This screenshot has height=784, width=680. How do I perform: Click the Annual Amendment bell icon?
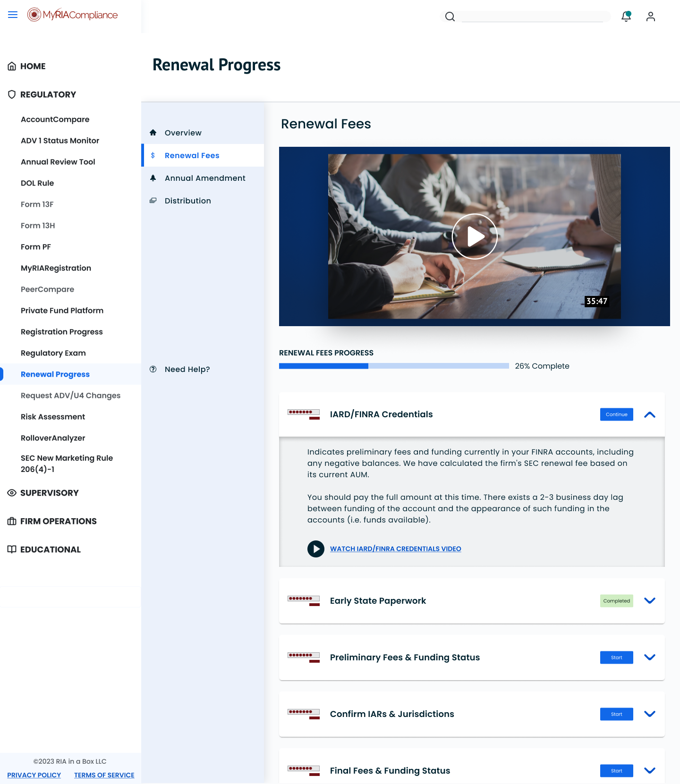pyautogui.click(x=153, y=178)
